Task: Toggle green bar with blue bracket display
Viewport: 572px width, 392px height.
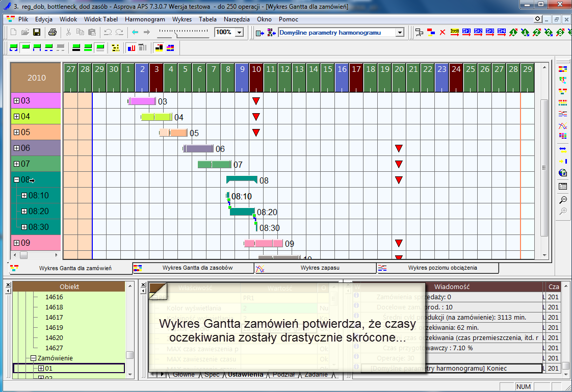Action: point(13,48)
